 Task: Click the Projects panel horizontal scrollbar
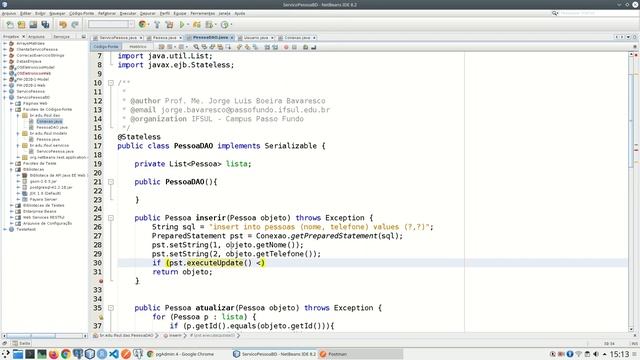click(x=44, y=336)
